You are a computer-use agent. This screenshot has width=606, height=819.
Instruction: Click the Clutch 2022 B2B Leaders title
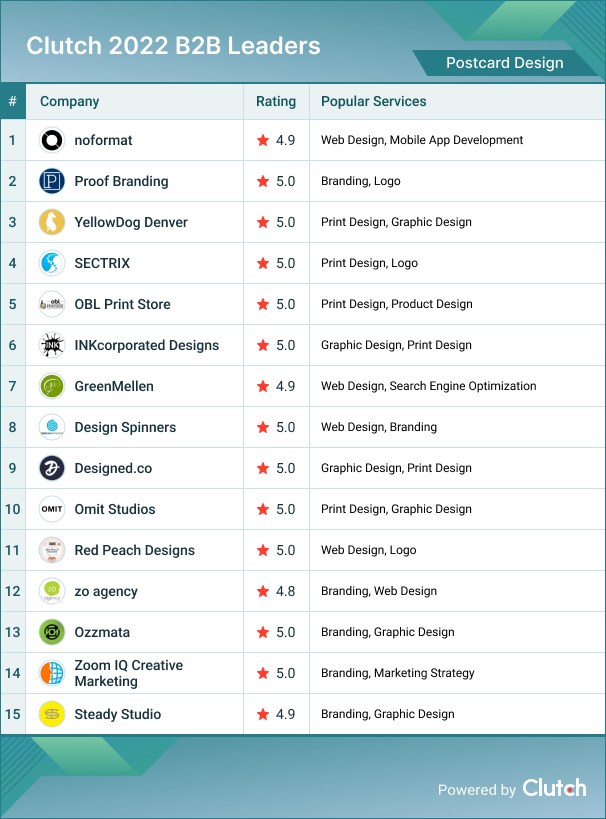173,46
